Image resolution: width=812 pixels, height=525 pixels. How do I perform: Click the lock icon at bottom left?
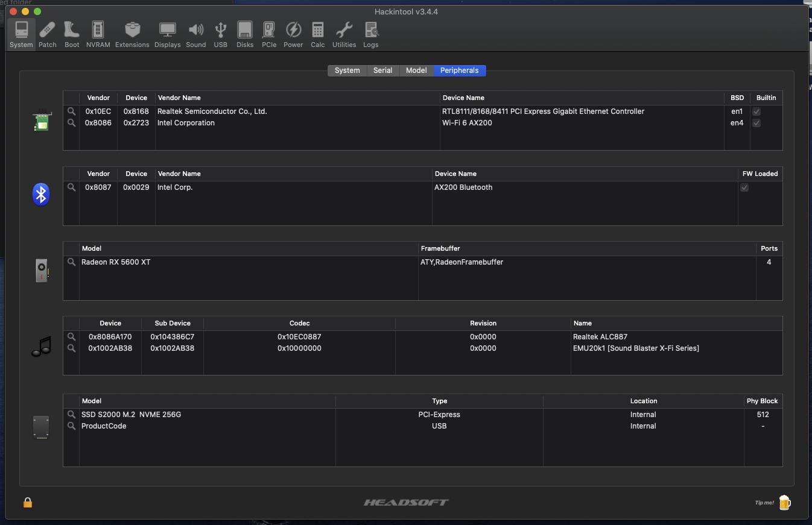[28, 503]
